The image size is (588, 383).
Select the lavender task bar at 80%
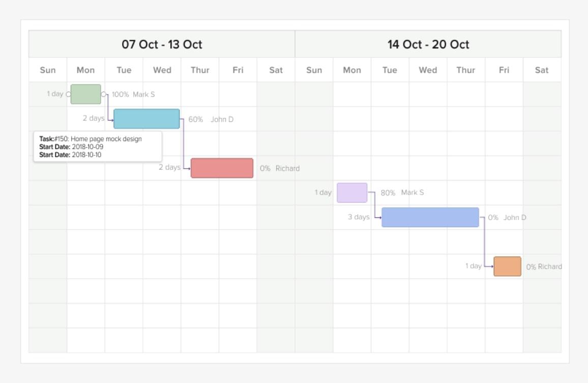351,193
